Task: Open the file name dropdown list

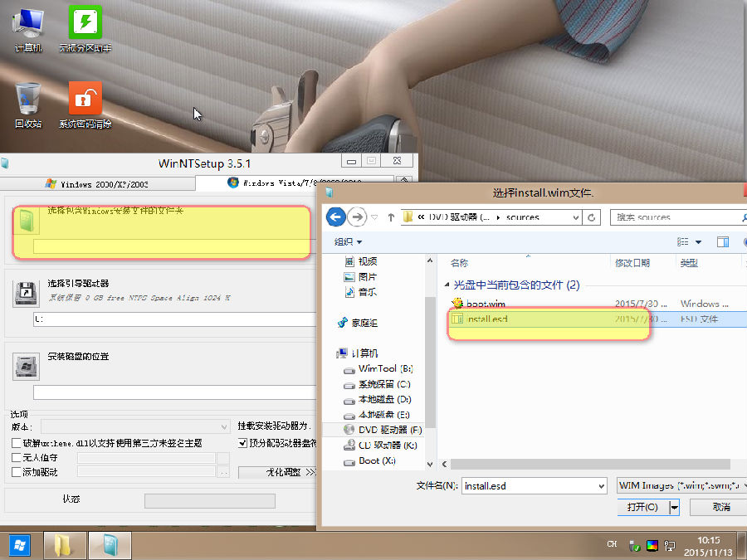Action: click(x=601, y=486)
